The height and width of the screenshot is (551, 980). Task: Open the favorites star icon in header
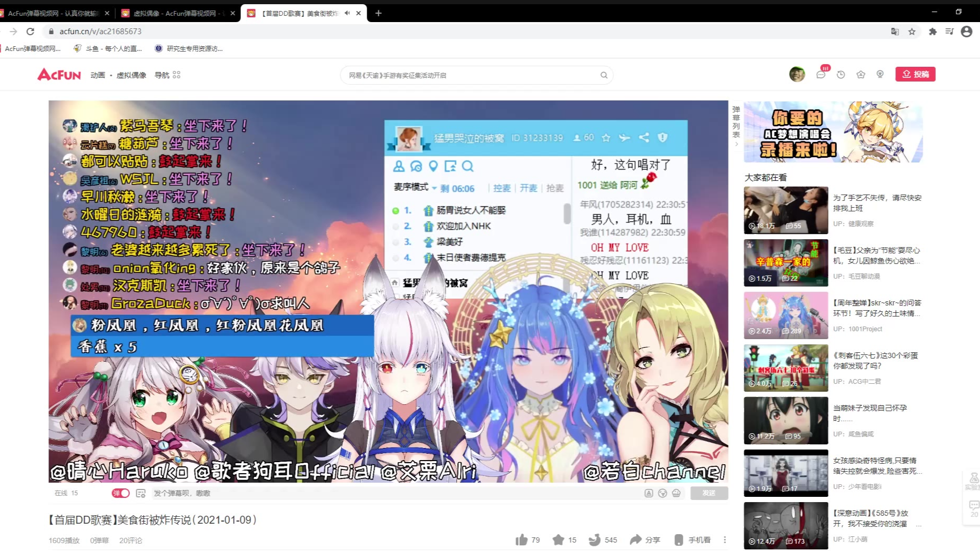(x=861, y=75)
